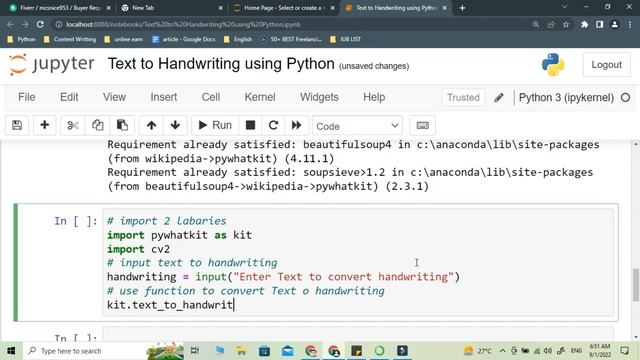Open a new browser tab with plus
This screenshot has width=640, height=360.
click(x=462, y=8)
